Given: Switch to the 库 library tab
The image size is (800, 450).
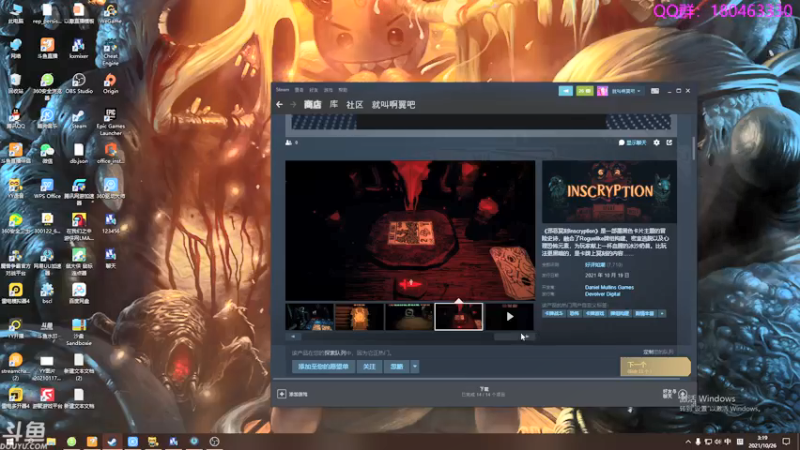Looking at the screenshot, I should (x=334, y=105).
